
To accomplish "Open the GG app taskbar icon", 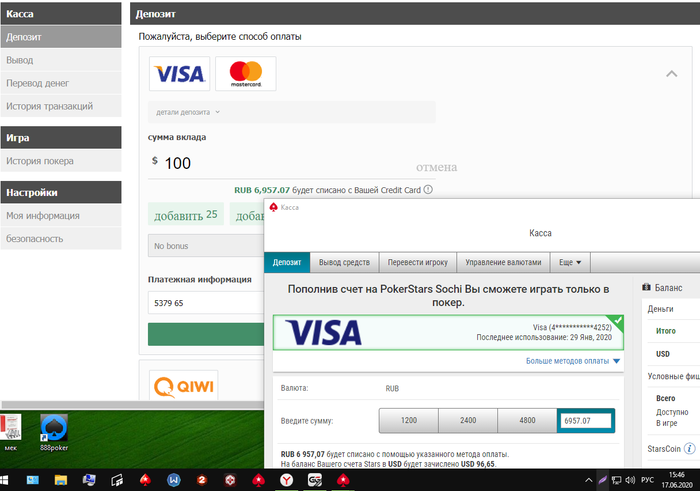I will coord(315,480).
